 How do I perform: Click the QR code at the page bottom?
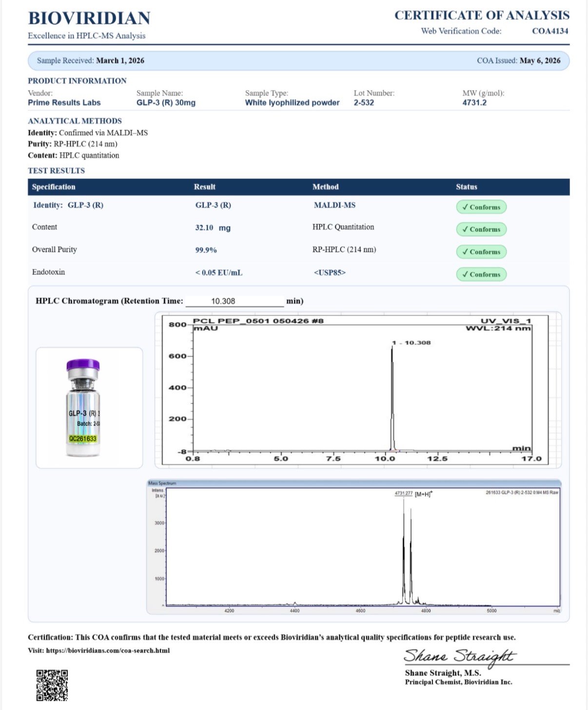[x=52, y=685]
